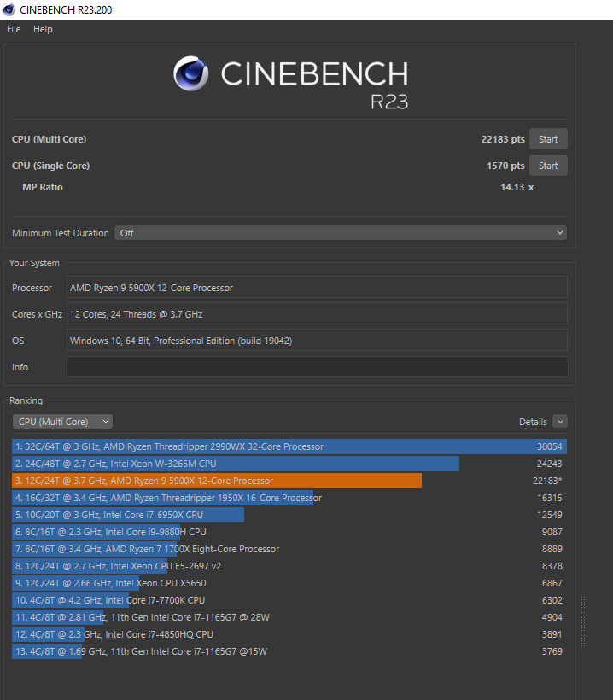Viewport: 613px width, 700px height.
Task: Select the Core i7-6950X ranking row
Action: coord(289,515)
